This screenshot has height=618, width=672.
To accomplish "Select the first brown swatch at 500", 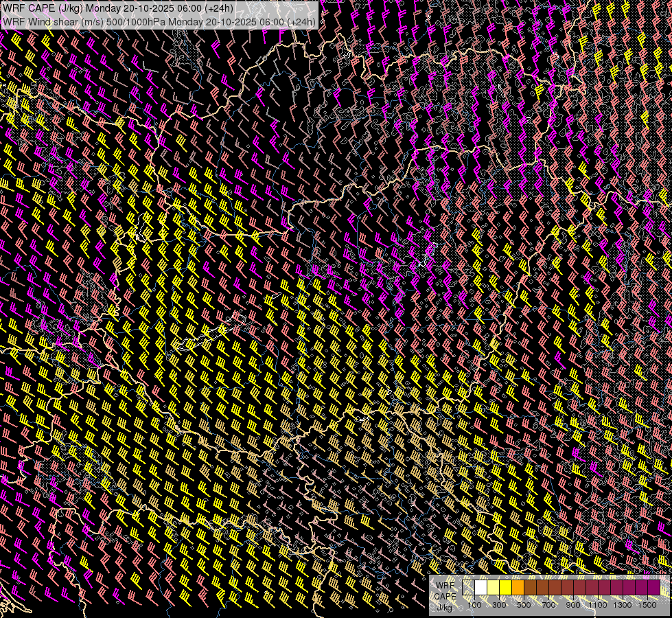I will (530, 588).
